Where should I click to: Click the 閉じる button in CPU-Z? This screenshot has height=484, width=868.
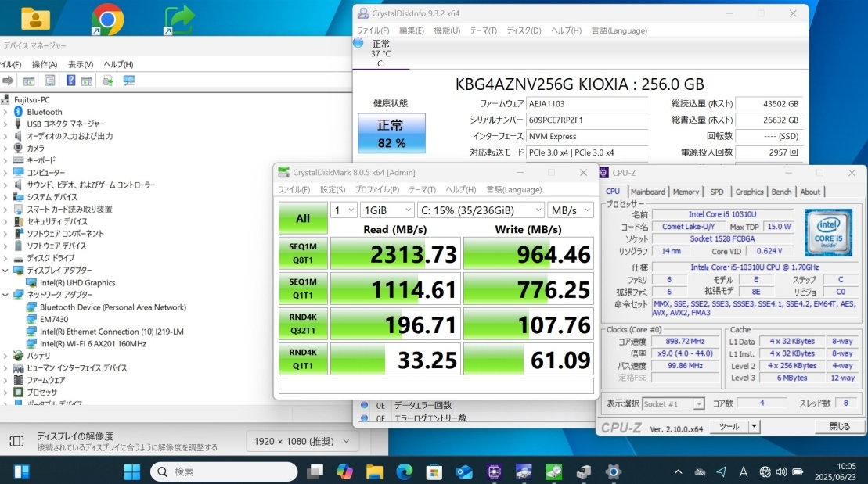coord(839,426)
